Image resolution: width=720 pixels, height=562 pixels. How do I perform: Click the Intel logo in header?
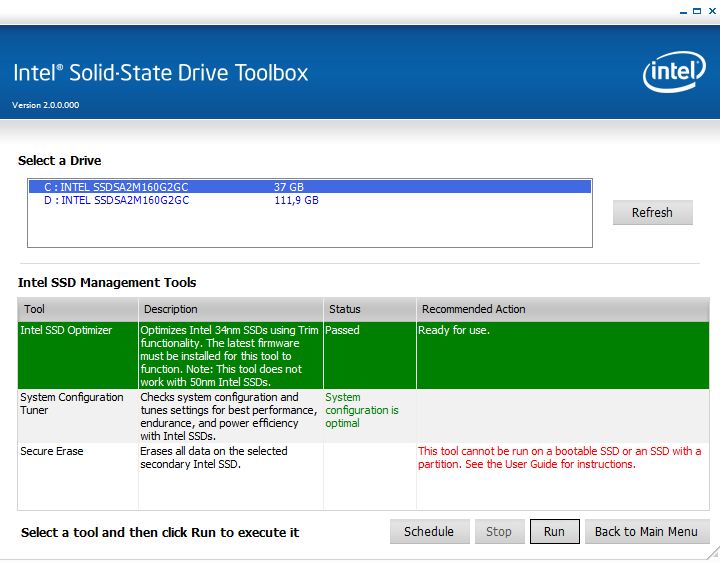[x=674, y=72]
